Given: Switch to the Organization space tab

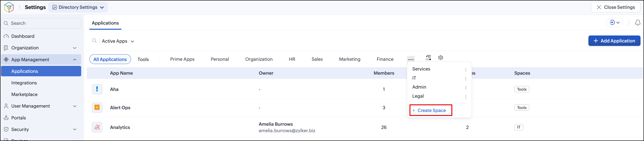Looking at the screenshot, I should tap(259, 59).
